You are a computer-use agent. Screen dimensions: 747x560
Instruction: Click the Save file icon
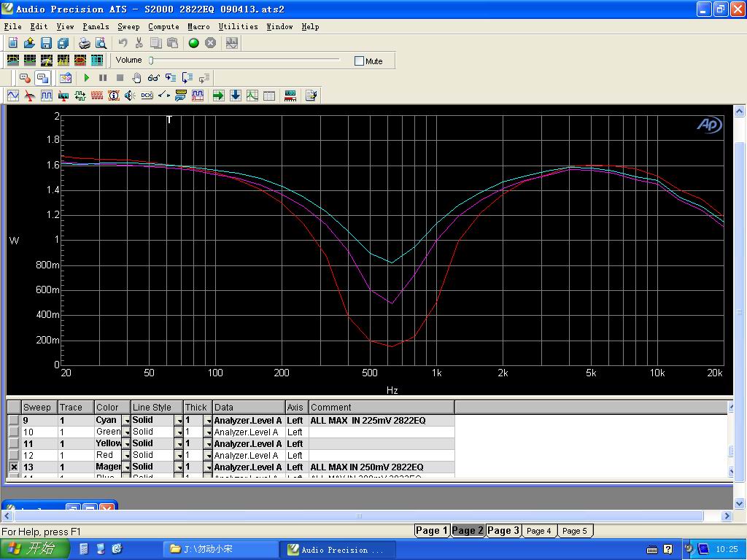pyautogui.click(x=46, y=44)
